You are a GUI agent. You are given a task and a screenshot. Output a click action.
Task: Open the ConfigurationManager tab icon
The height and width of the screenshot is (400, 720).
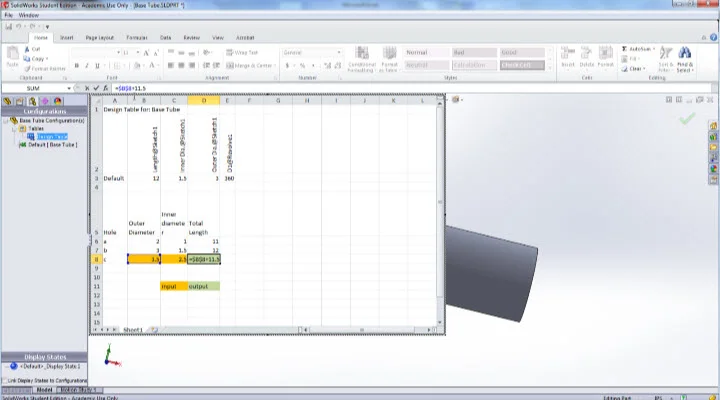33,101
